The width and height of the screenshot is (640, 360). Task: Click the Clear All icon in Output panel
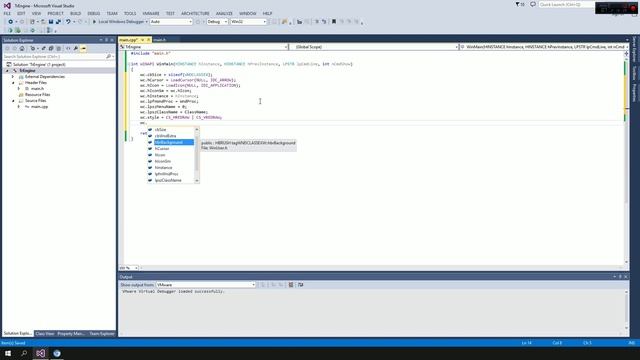pyautogui.click(x=291, y=285)
